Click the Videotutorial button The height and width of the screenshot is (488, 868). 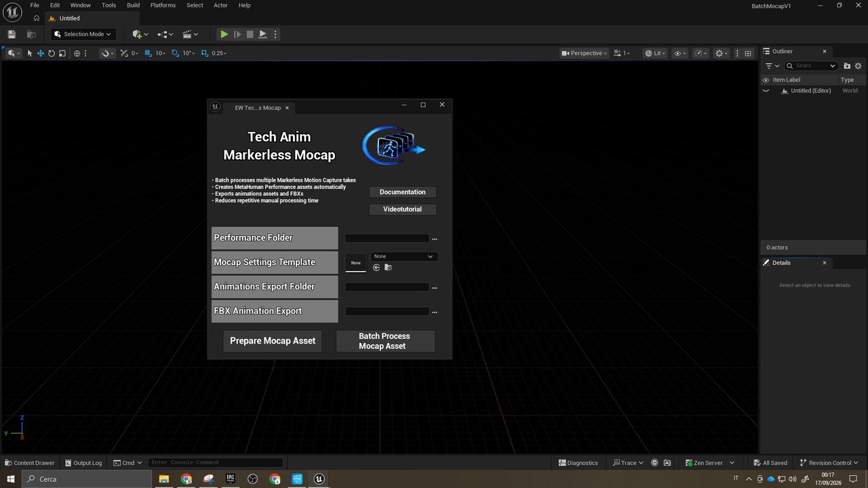(x=403, y=209)
